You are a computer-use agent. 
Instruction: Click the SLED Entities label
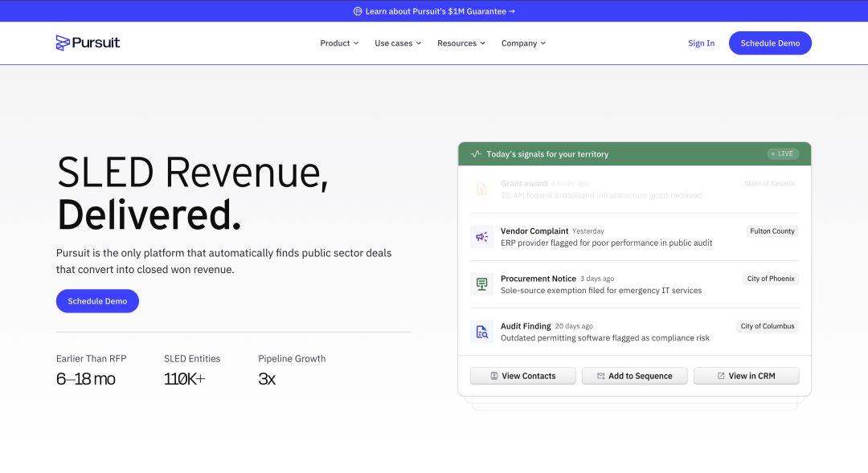[x=192, y=358]
